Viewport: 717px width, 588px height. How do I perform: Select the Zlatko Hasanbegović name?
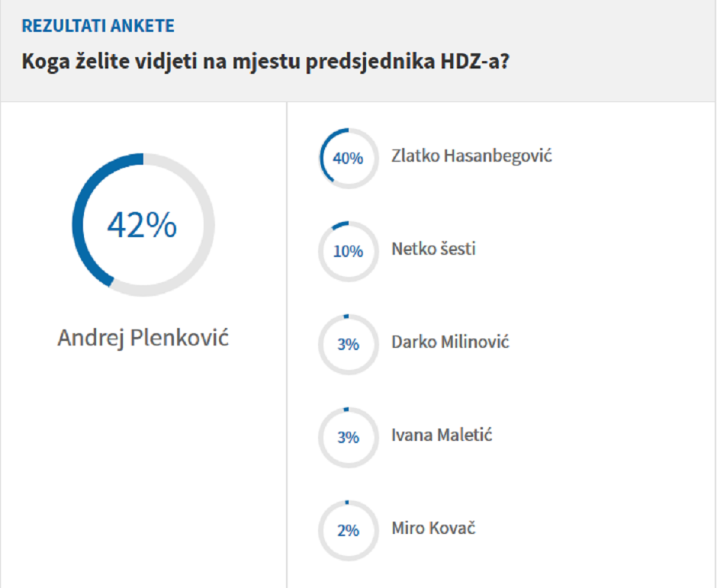pyautogui.click(x=471, y=156)
